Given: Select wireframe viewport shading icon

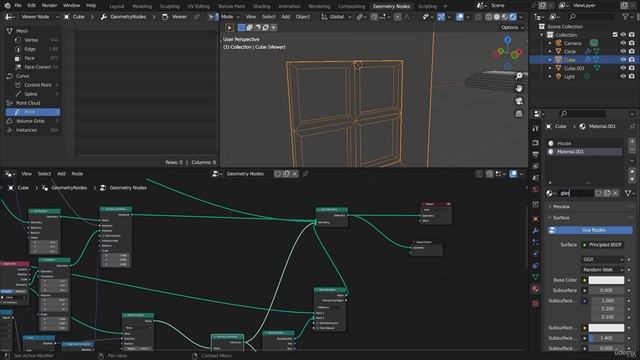Looking at the screenshot, I should pos(489,17).
